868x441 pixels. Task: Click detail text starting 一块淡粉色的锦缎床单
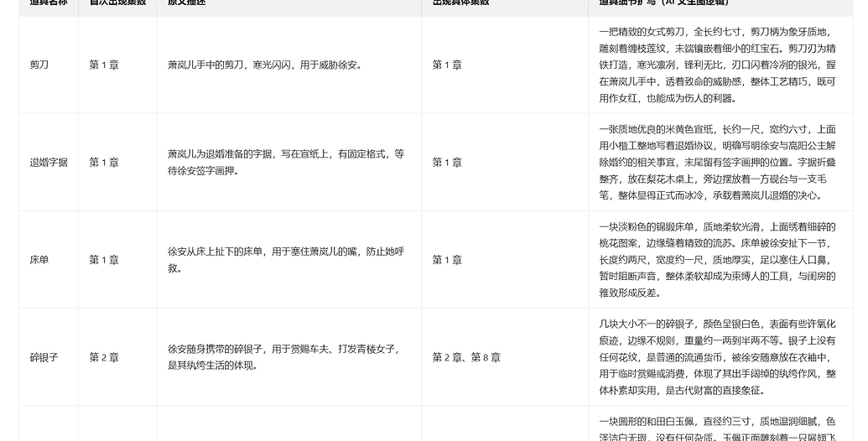click(x=717, y=260)
